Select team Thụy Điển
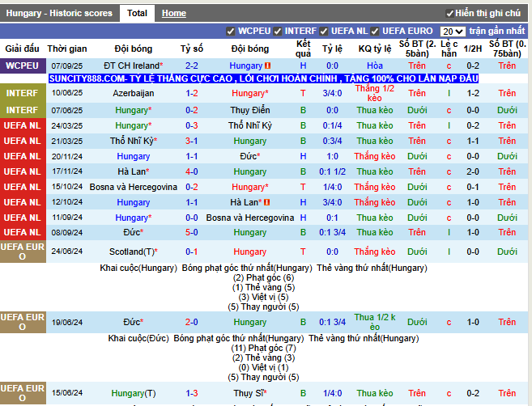The height and width of the screenshot is (406, 532). tap(250, 110)
